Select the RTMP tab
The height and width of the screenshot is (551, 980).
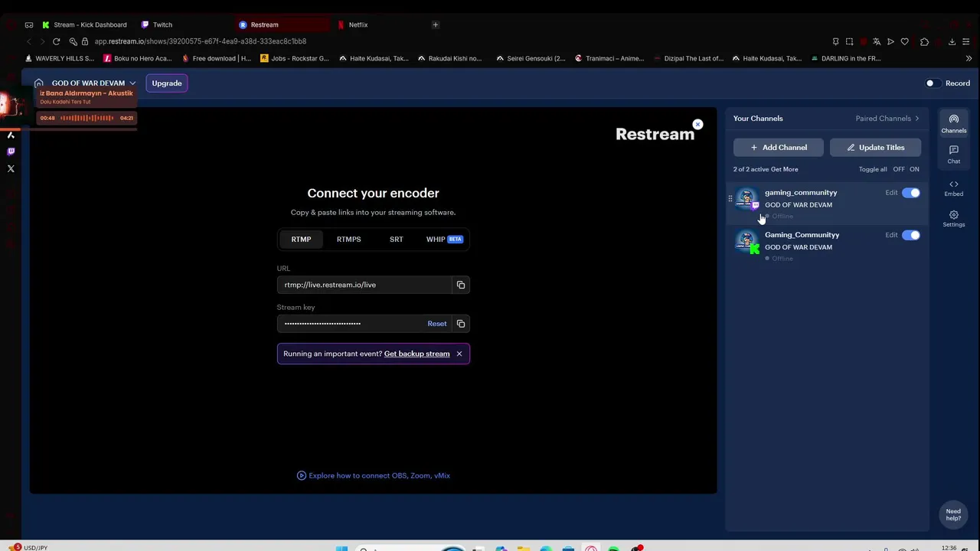(301, 240)
